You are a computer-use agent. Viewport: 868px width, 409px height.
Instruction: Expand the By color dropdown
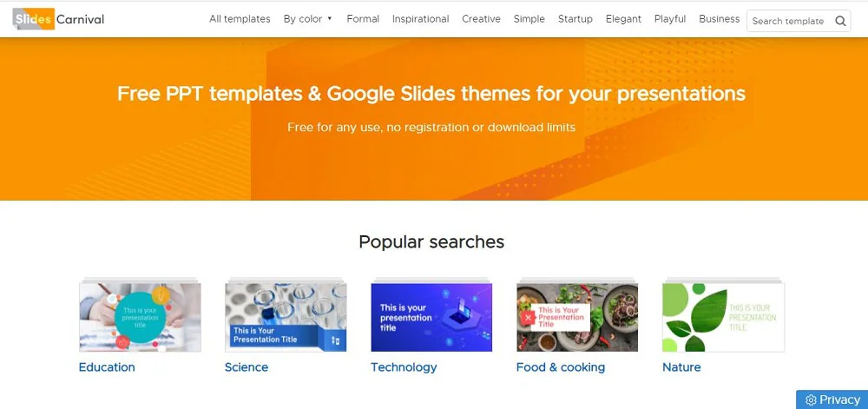coord(308,19)
